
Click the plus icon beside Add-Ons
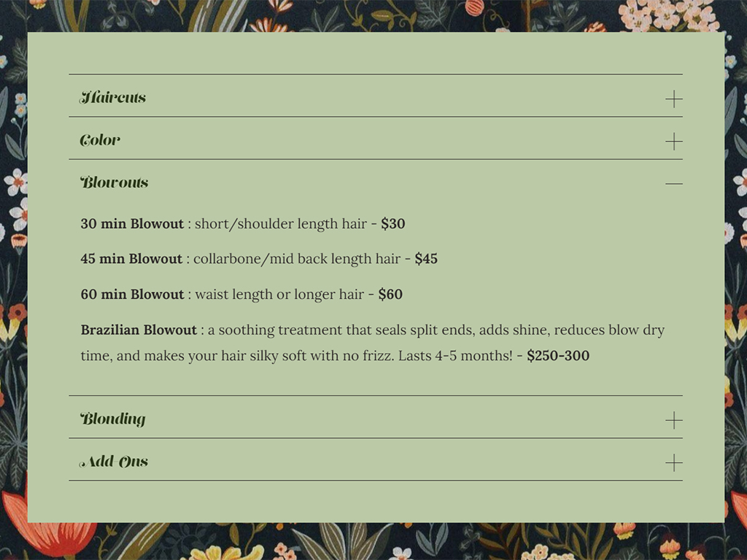tap(673, 462)
